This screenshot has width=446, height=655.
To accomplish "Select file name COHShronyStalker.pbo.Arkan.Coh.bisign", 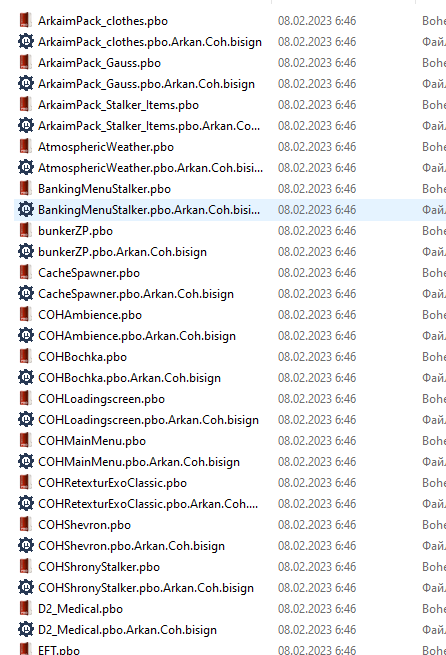I will 146,588.
